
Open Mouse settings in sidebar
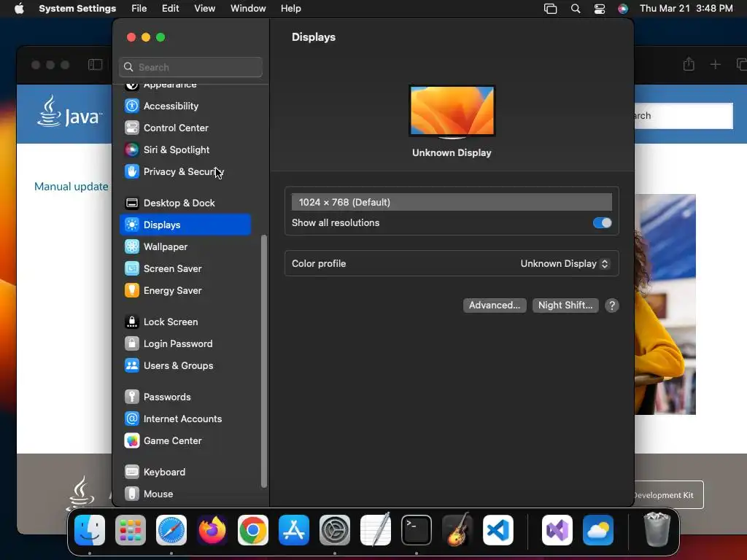[185, 494]
